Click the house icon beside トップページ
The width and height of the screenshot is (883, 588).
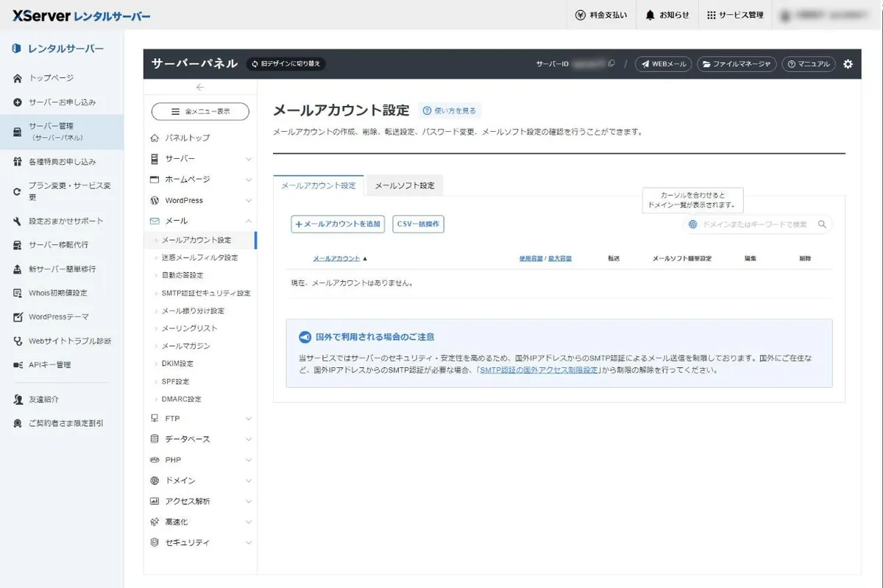(x=18, y=78)
